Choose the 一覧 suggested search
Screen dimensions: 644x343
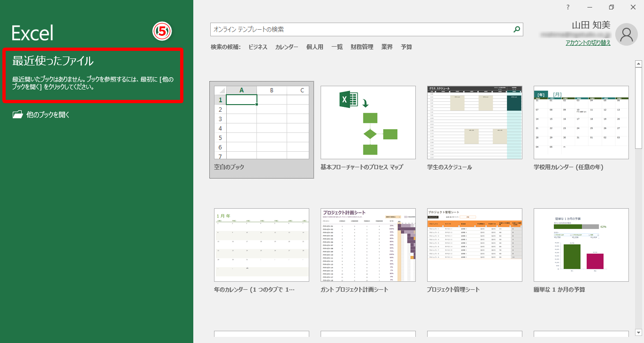click(x=337, y=47)
